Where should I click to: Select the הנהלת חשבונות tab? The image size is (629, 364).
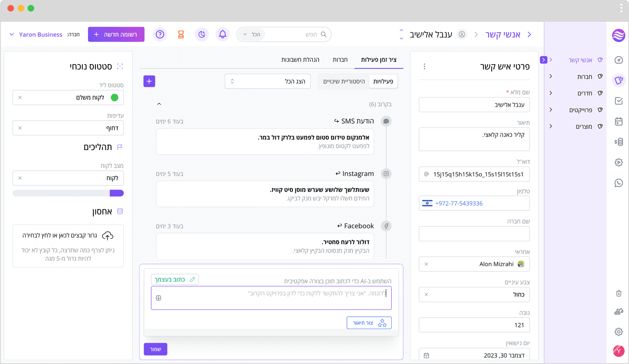(x=300, y=60)
